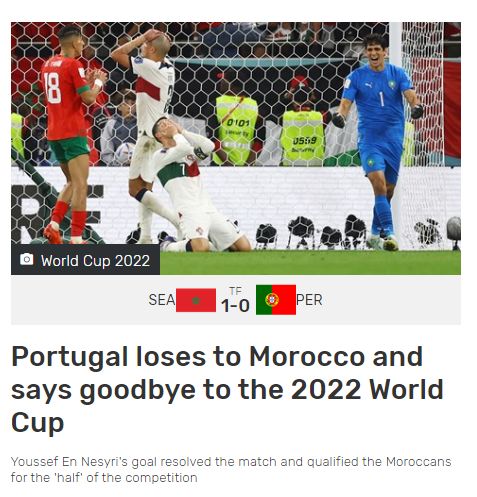477x497 pixels.
Task: Select the SEA team abbreviation
Action: [x=162, y=300]
